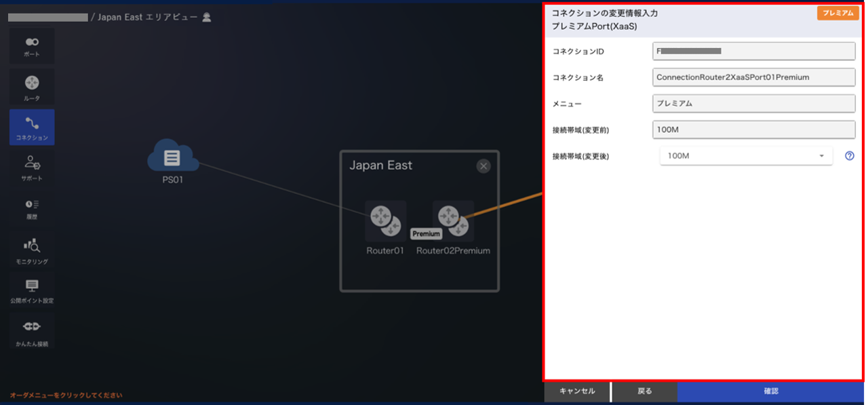Expand the 接続帯域(変更後) dropdown

pyautogui.click(x=746, y=156)
